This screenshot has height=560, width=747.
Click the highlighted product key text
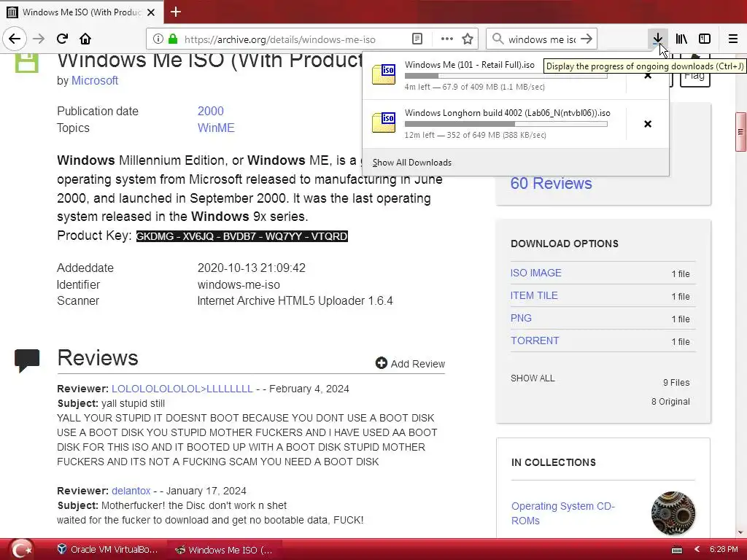pyautogui.click(x=242, y=236)
